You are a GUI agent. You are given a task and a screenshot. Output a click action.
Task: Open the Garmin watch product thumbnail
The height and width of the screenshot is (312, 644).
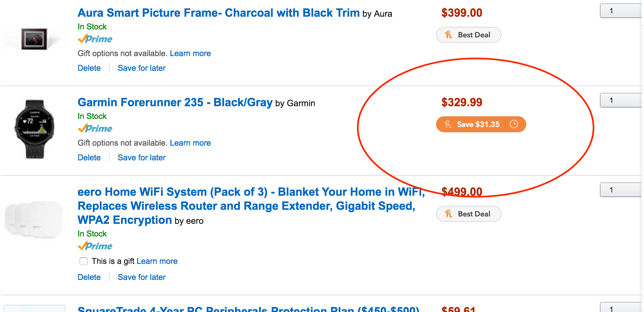point(34,129)
